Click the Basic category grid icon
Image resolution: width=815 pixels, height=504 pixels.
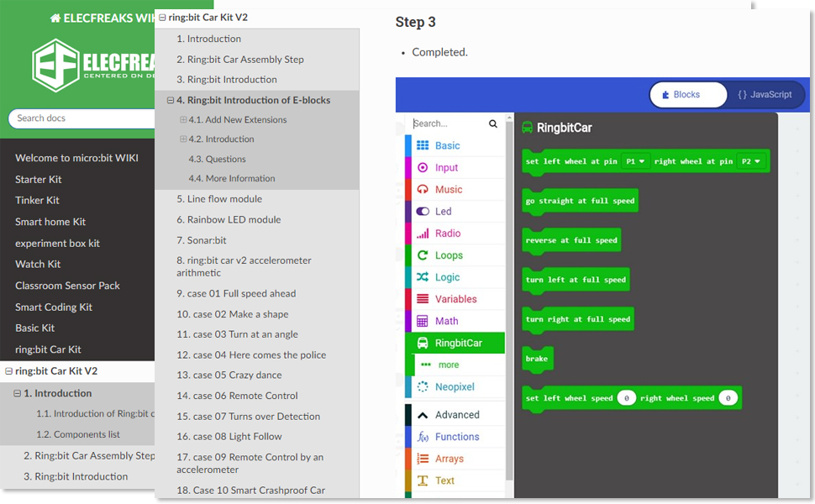[x=423, y=145]
